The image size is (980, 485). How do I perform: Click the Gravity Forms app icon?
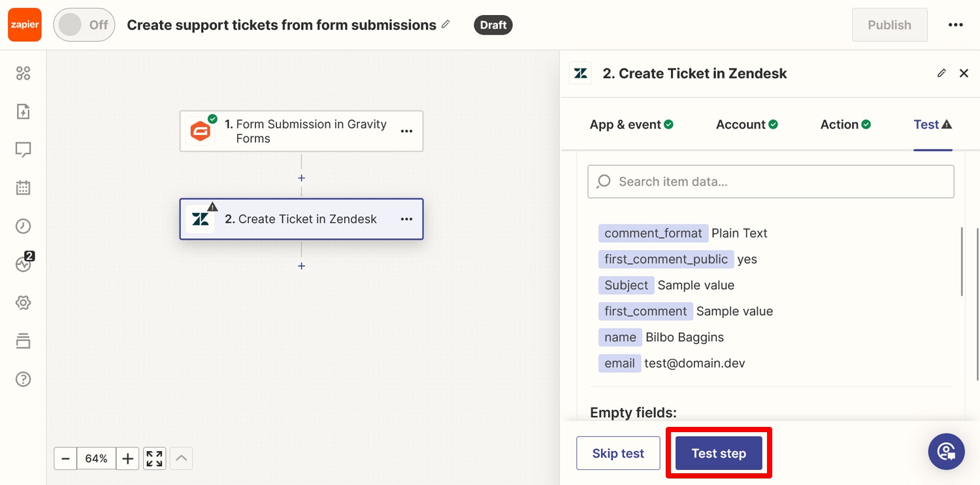point(200,131)
